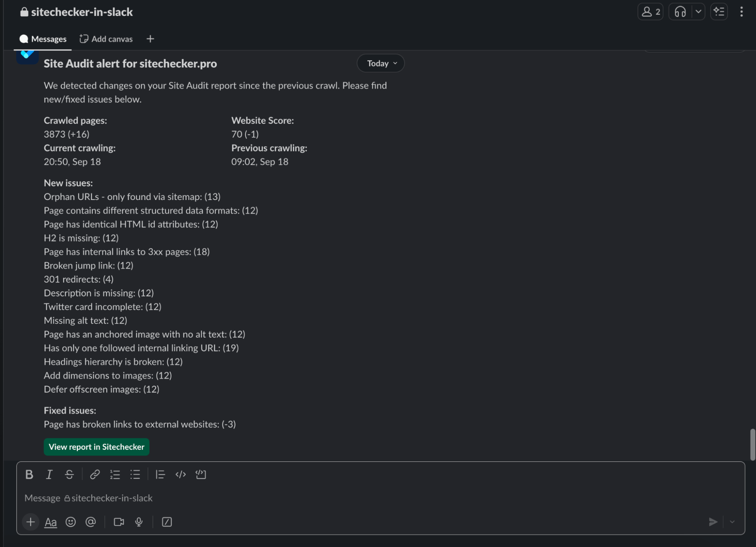Start an ordered numbered list
Viewport: 756px width, 547px height.
coord(115,474)
